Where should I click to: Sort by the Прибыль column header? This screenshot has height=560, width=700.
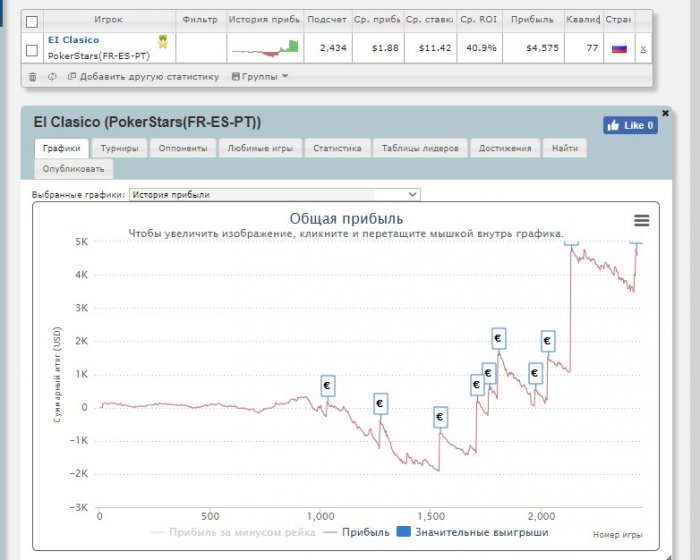533,20
